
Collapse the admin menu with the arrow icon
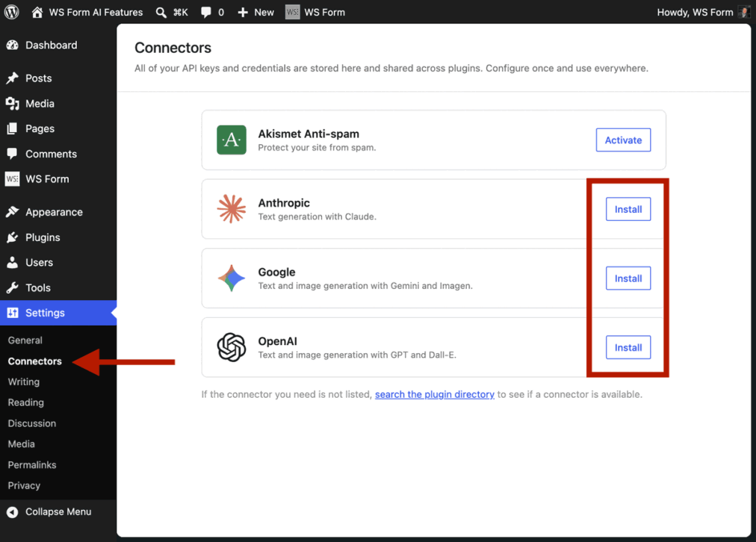click(13, 511)
